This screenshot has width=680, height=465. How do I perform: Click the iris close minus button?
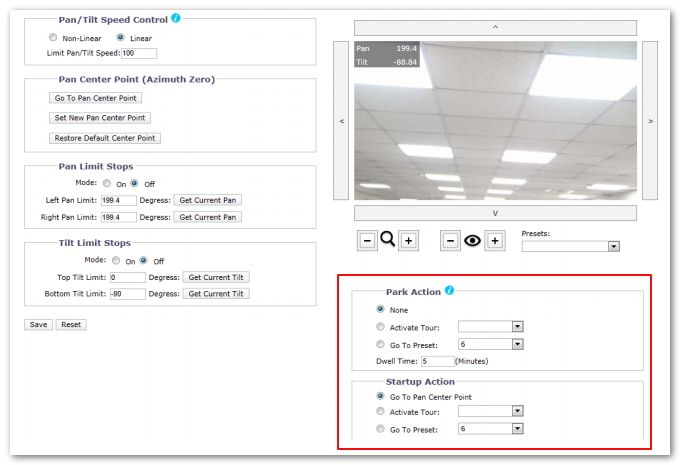(451, 241)
